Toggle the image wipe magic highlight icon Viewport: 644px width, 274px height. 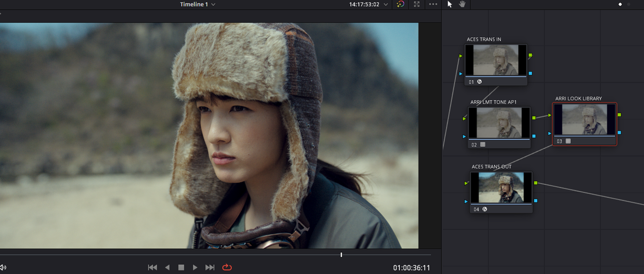(400, 4)
